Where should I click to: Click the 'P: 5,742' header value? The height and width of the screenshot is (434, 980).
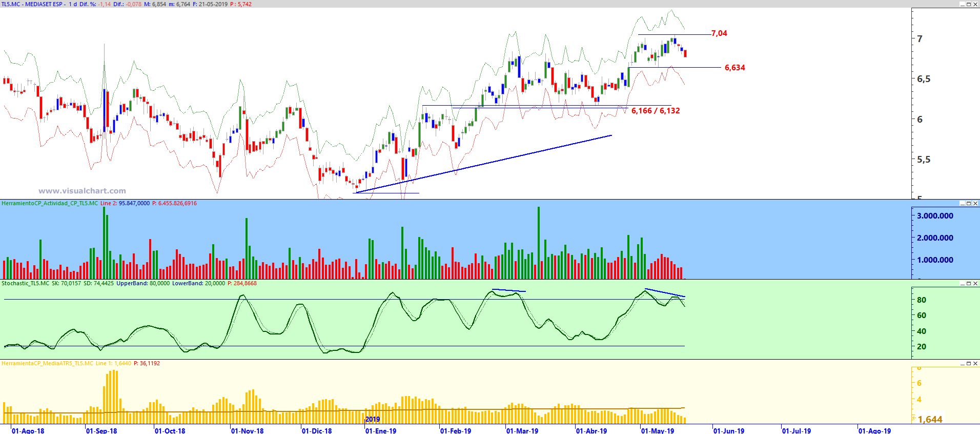(241, 4)
